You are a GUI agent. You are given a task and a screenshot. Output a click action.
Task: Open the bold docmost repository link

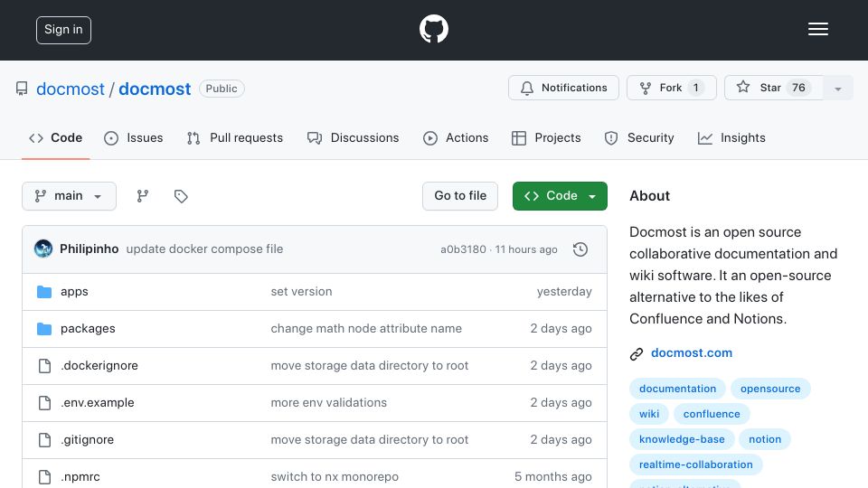coord(155,89)
